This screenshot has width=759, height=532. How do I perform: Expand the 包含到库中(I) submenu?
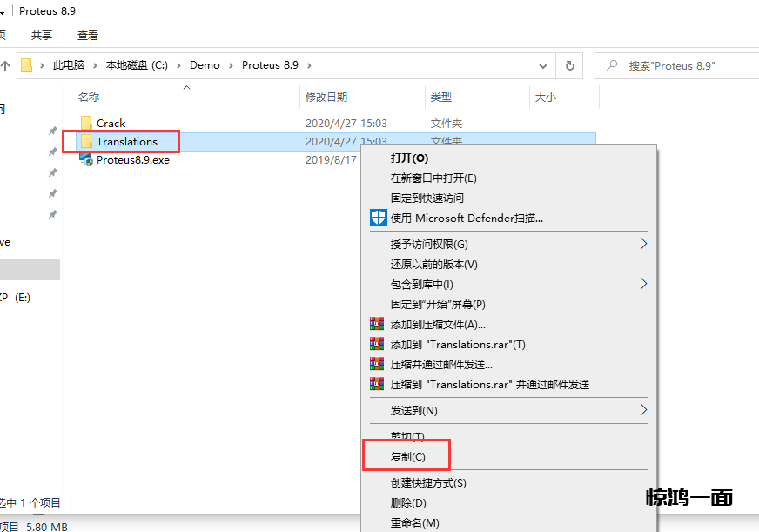click(644, 284)
